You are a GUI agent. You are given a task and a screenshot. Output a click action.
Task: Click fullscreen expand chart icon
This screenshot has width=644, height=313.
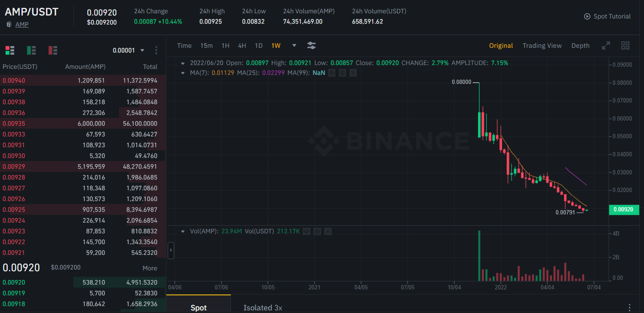point(606,46)
